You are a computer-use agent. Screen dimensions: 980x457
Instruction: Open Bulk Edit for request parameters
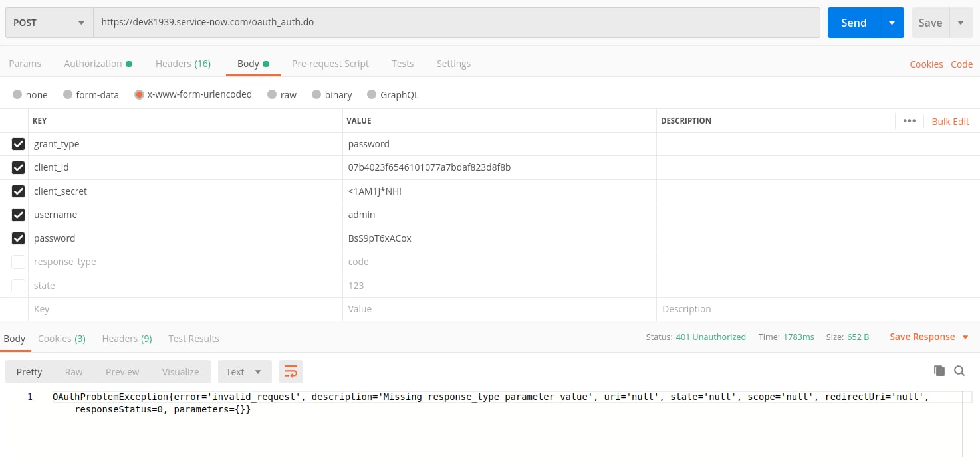(949, 122)
